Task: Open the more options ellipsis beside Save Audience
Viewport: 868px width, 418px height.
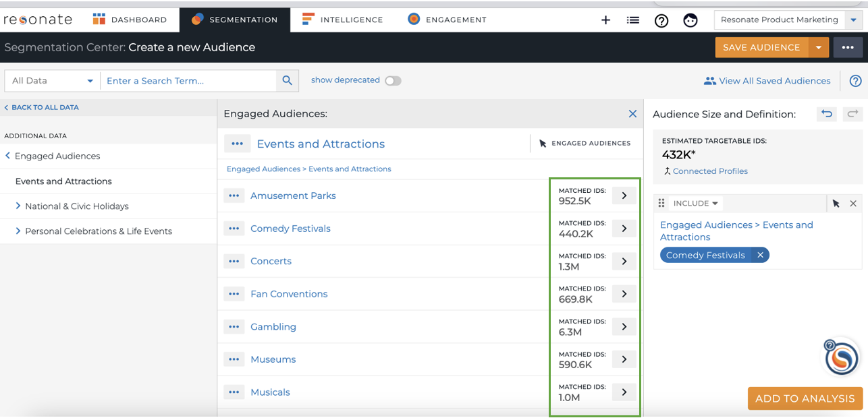Action: [x=848, y=47]
